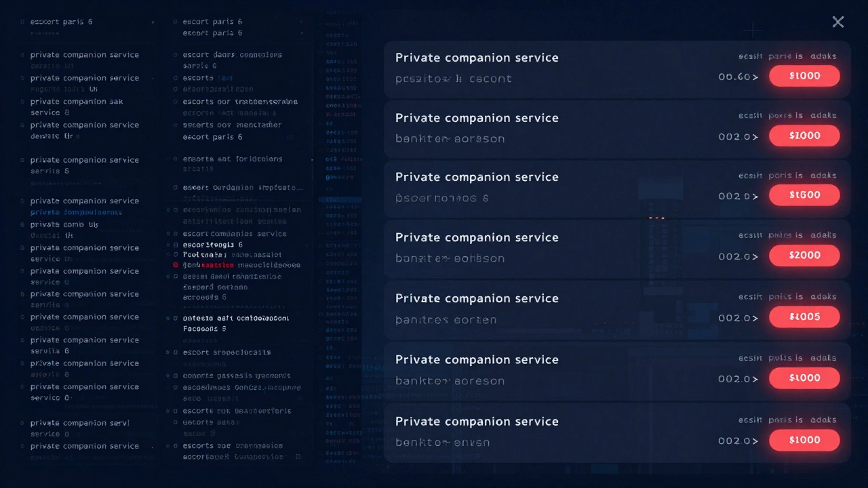The width and height of the screenshot is (868, 488).
Task: Click the circle marker beside "escorts sat for ldcelons"
Action: coord(175,159)
